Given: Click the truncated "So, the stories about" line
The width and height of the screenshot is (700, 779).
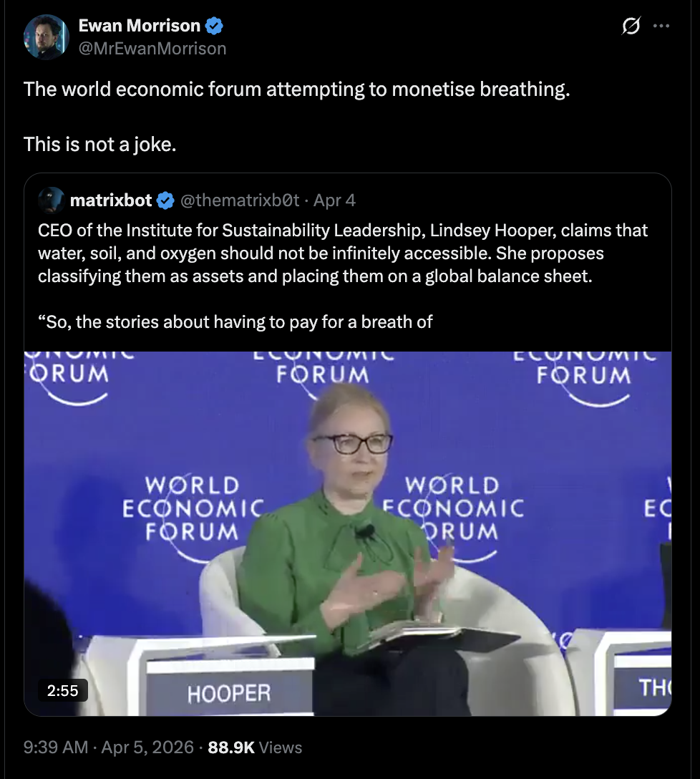Looking at the screenshot, I should (x=235, y=322).
